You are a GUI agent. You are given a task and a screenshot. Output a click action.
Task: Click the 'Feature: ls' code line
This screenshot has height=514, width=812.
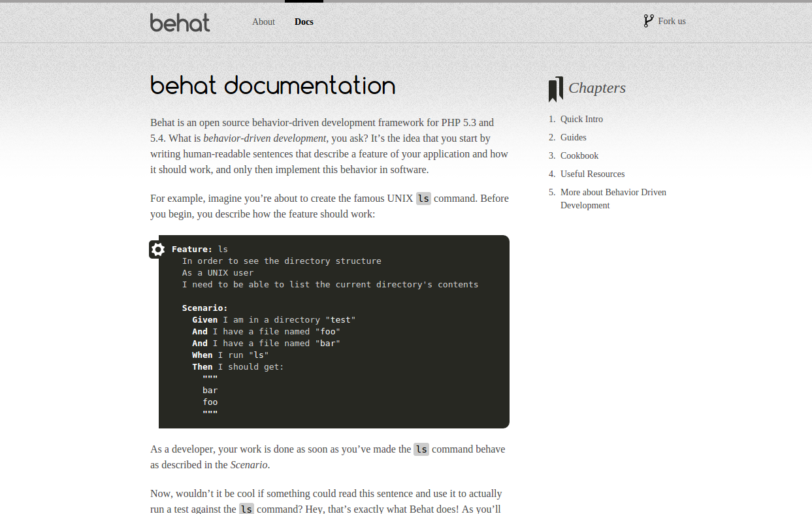[200, 249]
